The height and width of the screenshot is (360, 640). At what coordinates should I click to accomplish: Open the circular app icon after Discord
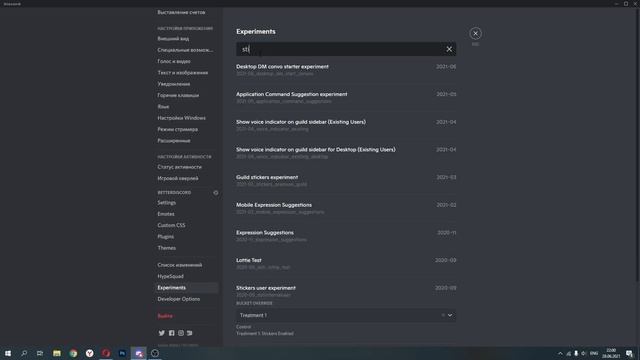click(x=155, y=353)
